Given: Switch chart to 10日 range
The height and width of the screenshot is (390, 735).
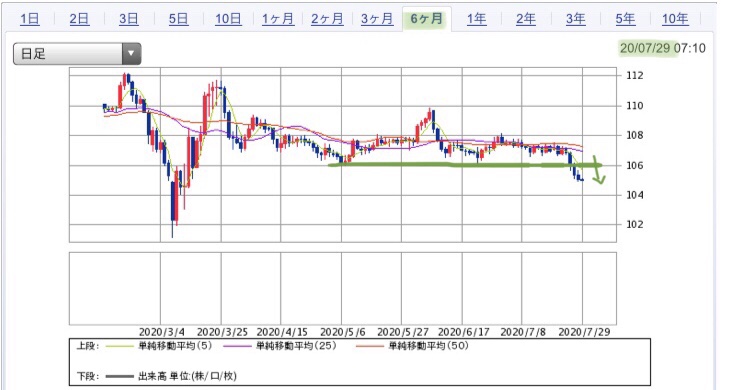Looking at the screenshot, I should pos(228,19).
